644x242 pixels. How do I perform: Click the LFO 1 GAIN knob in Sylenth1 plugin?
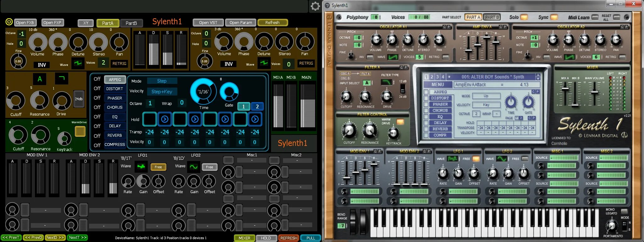[458, 173]
